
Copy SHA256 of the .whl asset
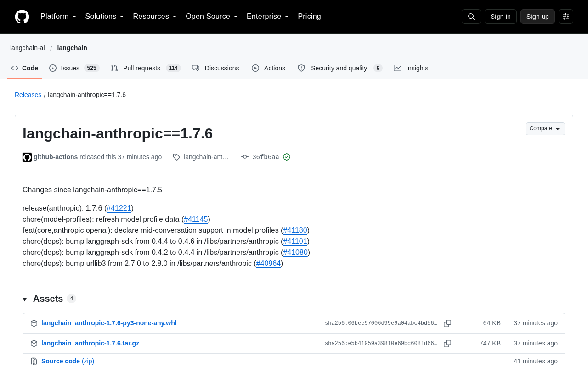click(447, 323)
